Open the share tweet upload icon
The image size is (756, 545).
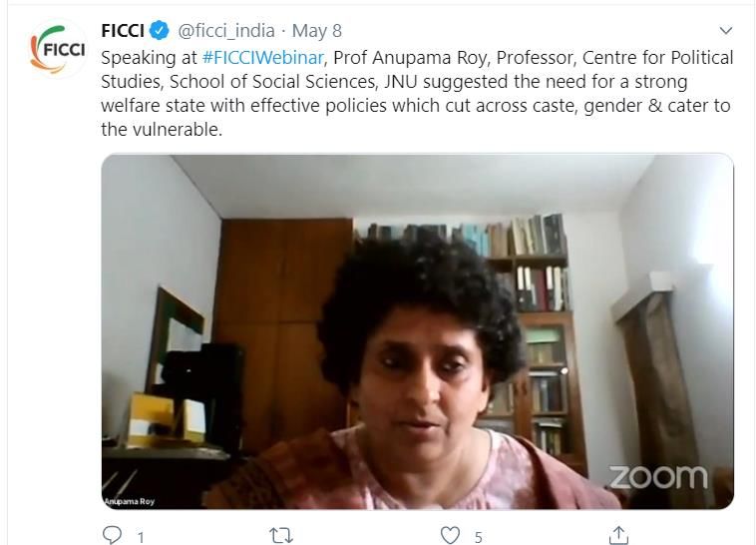click(618, 535)
